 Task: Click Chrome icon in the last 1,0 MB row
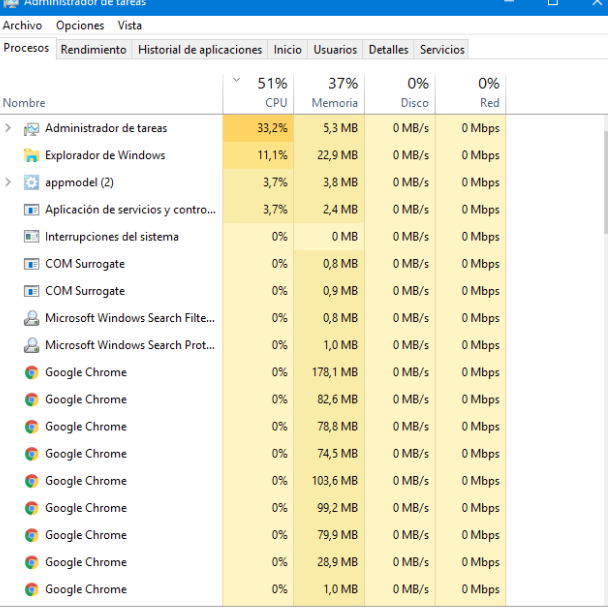click(x=31, y=590)
